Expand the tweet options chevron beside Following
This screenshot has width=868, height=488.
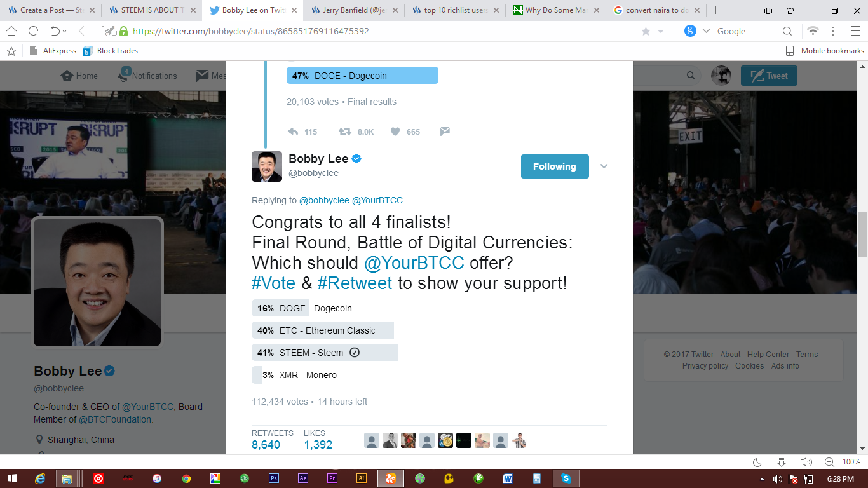pyautogui.click(x=604, y=166)
